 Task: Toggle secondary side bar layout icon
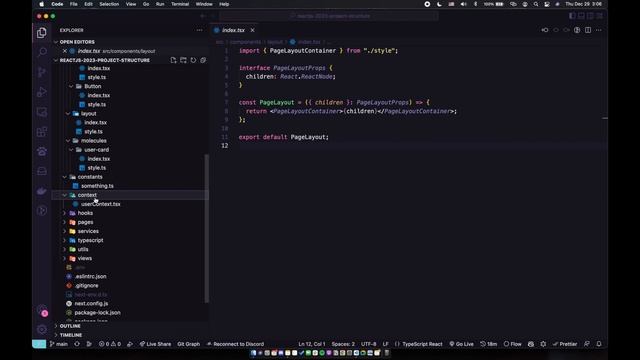coord(590,16)
